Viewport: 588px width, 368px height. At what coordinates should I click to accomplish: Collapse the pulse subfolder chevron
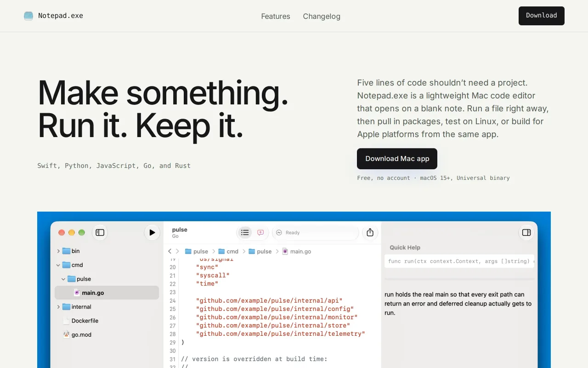point(63,279)
